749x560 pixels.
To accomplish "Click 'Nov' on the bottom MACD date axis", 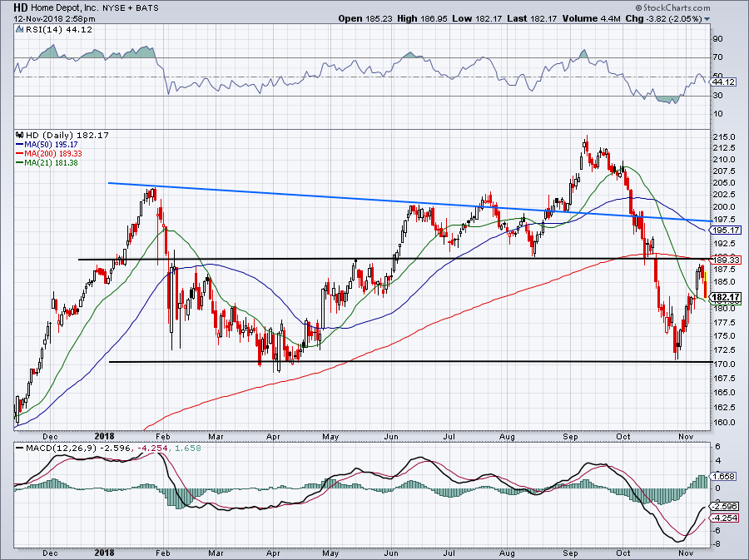I will 686,553.
